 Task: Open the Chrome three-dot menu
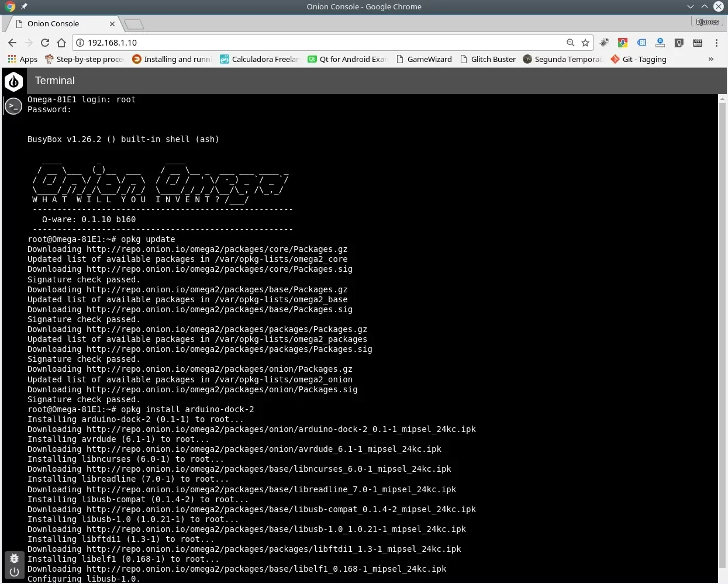716,43
